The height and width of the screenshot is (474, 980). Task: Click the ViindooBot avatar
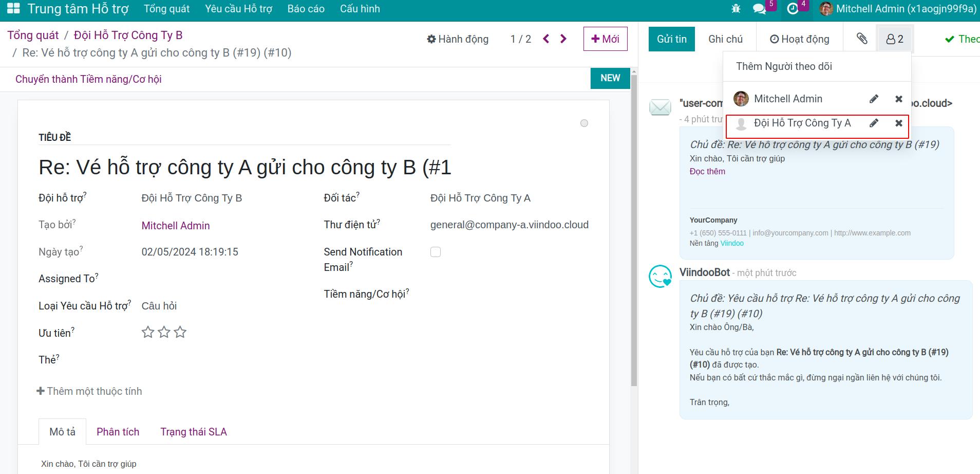point(660,276)
